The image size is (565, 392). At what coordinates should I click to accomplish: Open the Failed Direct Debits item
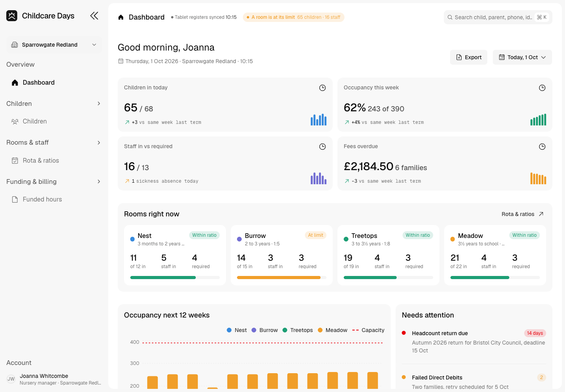point(474,381)
